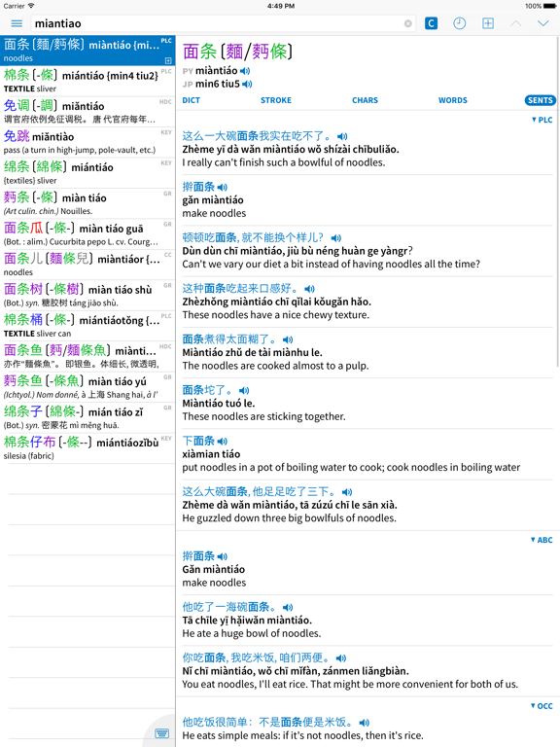Toggle the blue C character-set button
560x747 pixels.
[431, 23]
